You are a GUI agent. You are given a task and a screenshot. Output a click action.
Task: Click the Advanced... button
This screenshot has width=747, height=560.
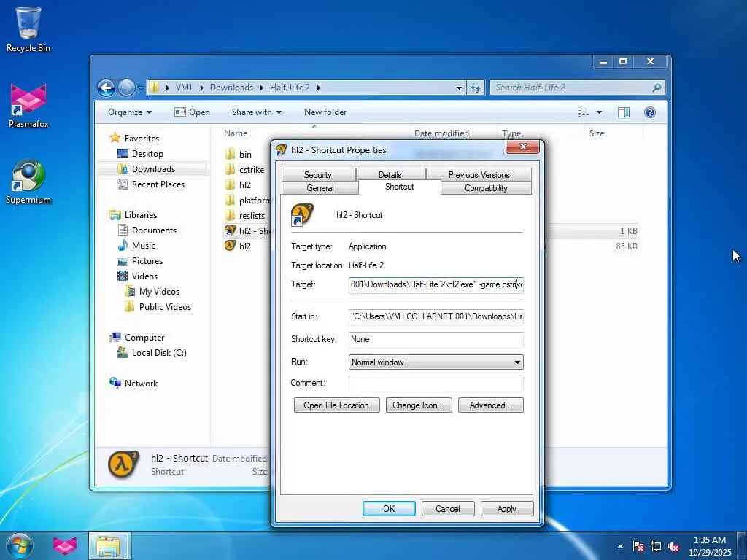pos(491,405)
